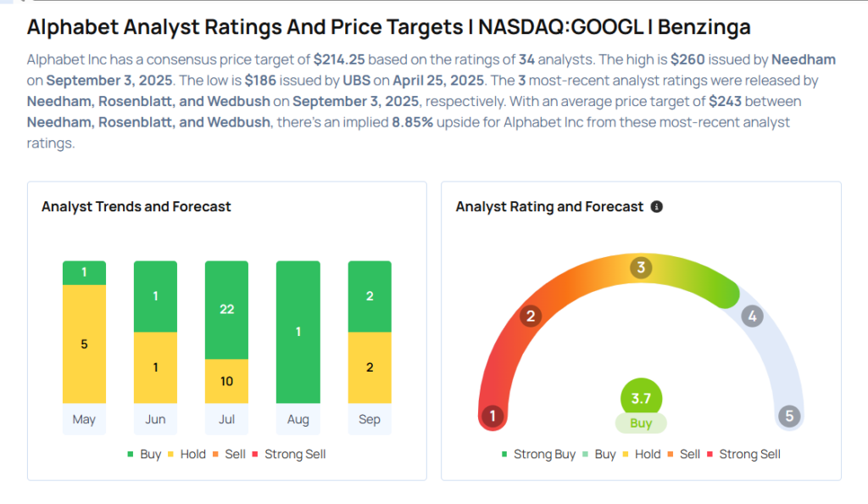Click the July green bar showing 22
The width and height of the screenshot is (868, 504).
pyautogui.click(x=226, y=311)
